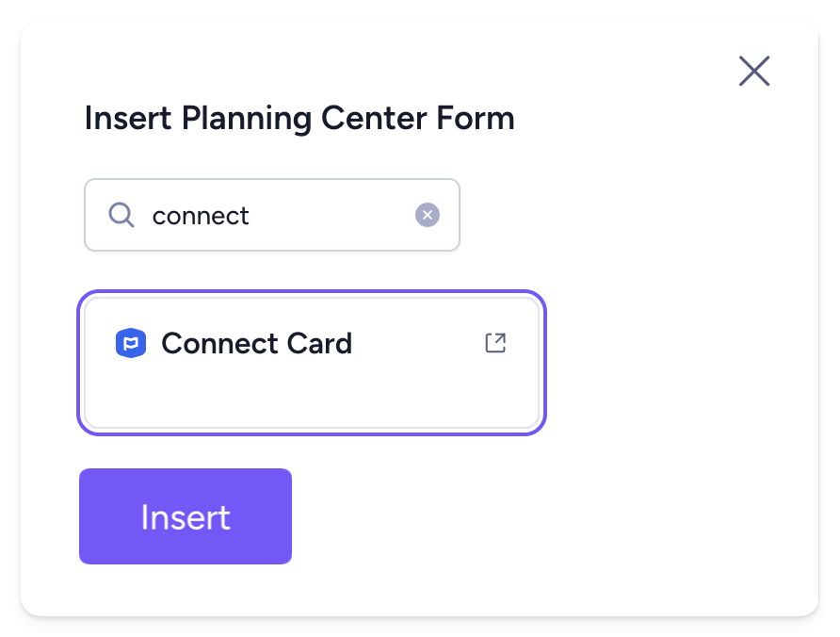Click inside the search box after "connect"
840x637 pixels.
click(330, 216)
